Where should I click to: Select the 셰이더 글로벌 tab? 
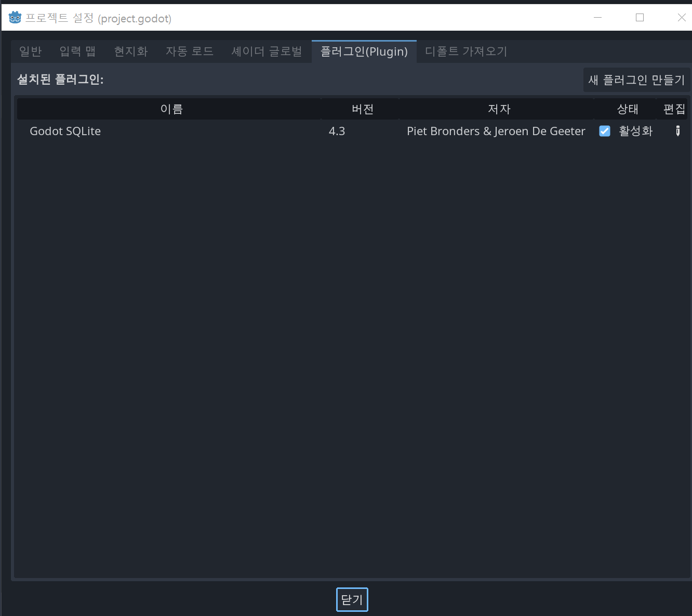pos(267,51)
